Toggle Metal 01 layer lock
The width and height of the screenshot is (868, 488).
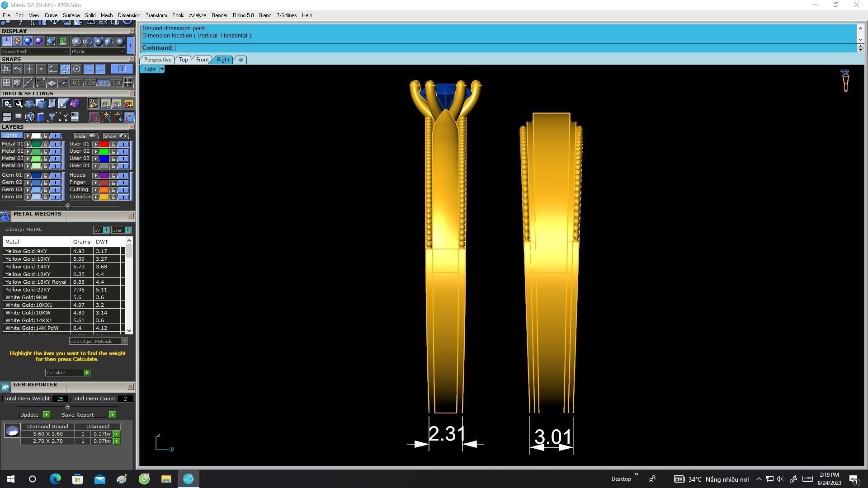(45, 144)
